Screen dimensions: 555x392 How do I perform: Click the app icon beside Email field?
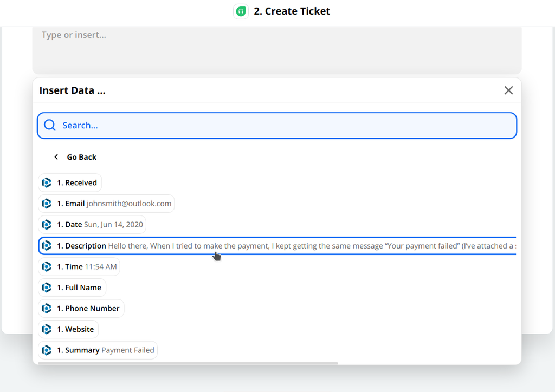click(x=47, y=204)
